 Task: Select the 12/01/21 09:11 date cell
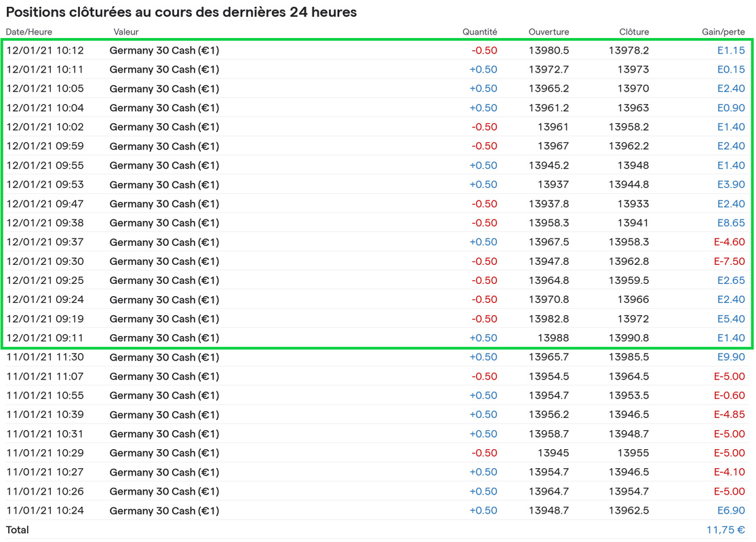coord(45,337)
